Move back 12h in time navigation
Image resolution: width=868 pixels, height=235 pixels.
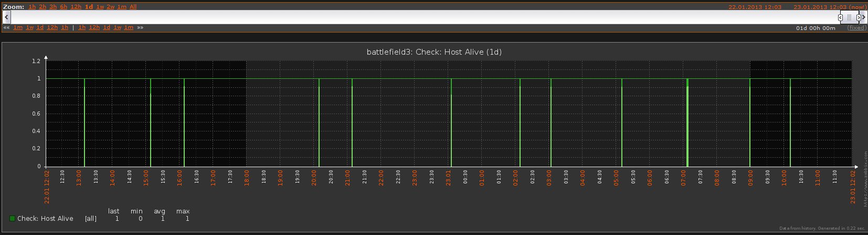pyautogui.click(x=52, y=28)
